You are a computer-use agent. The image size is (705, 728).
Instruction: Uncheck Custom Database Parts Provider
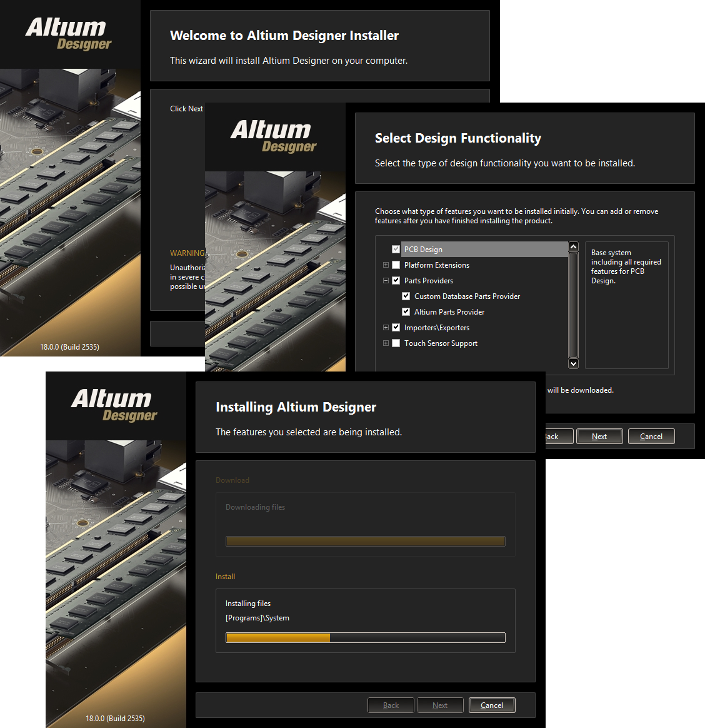tap(406, 296)
